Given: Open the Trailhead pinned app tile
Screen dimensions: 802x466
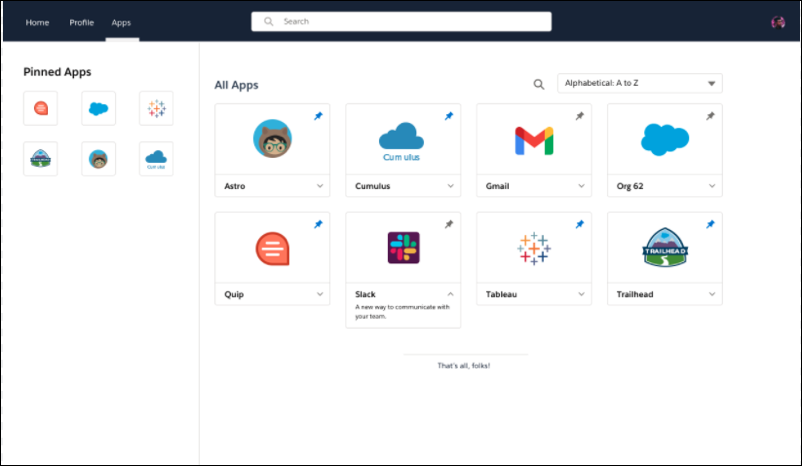Looking at the screenshot, I should tap(40, 159).
